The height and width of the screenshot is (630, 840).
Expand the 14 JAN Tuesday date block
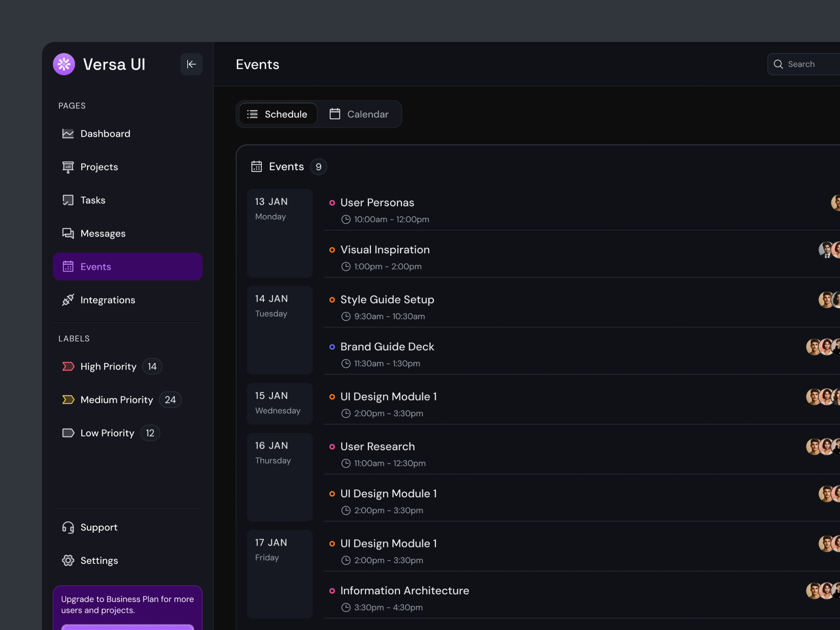[280, 330]
